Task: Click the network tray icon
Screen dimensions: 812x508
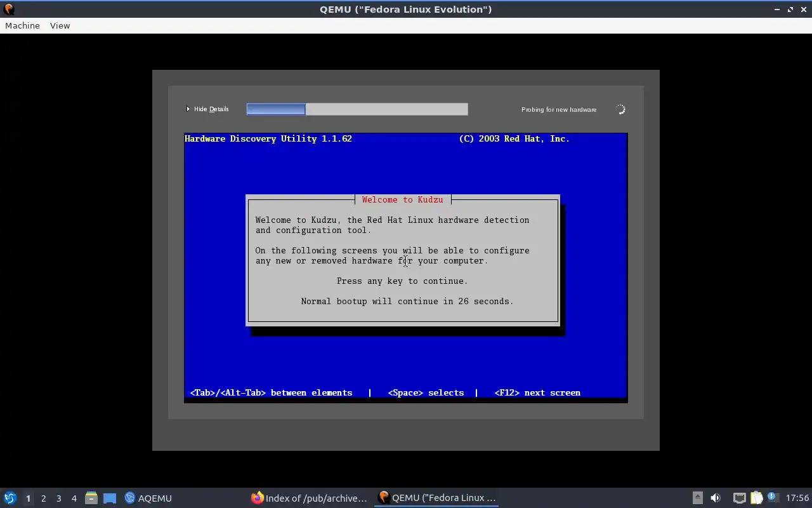Action: (739, 498)
